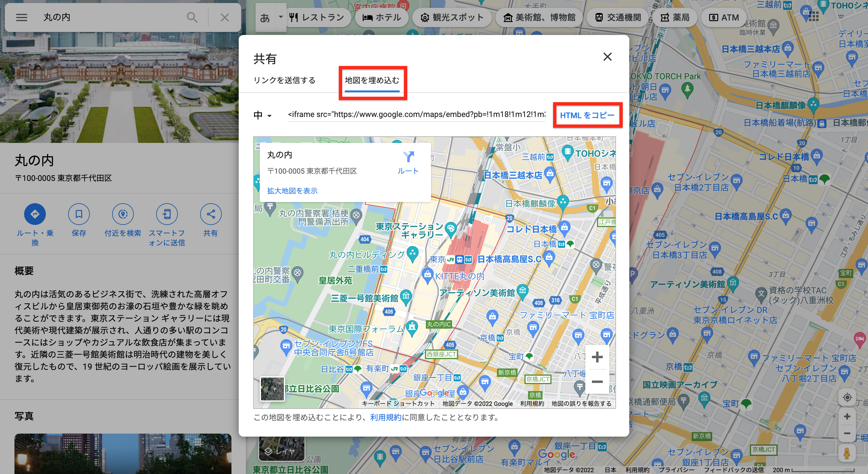Clear the search with X icon
Image resolution: width=868 pixels, height=474 pixels.
point(225,17)
